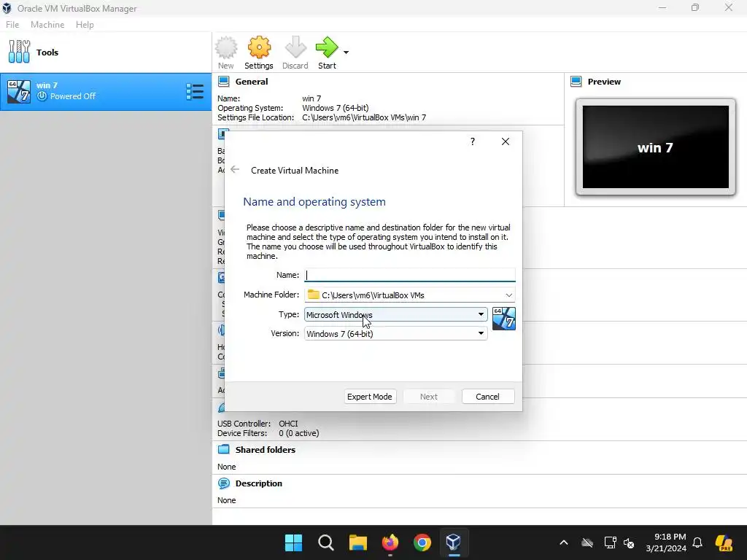Click the Cancel button
This screenshot has width=747, height=560.
pyautogui.click(x=488, y=396)
